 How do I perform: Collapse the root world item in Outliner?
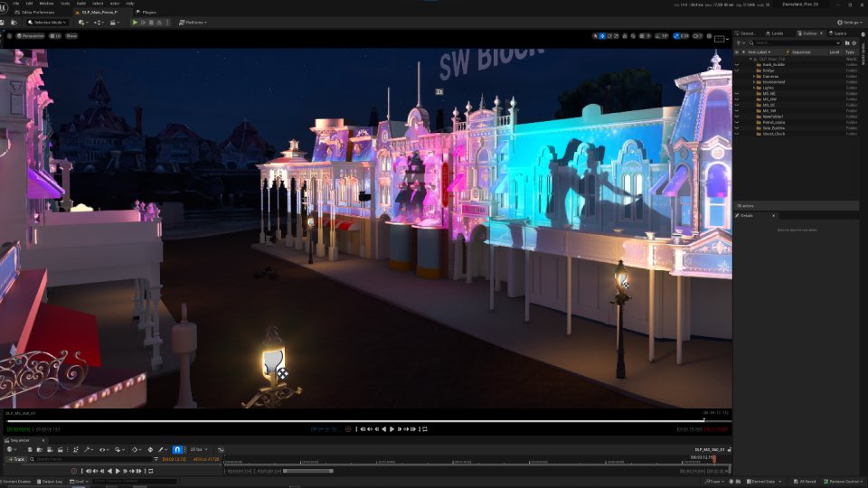point(750,59)
